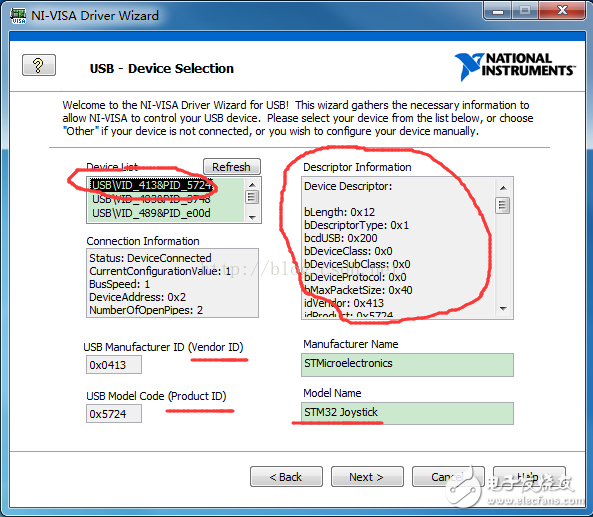
Task: Click the Product ID field 0x5724
Action: (x=114, y=414)
